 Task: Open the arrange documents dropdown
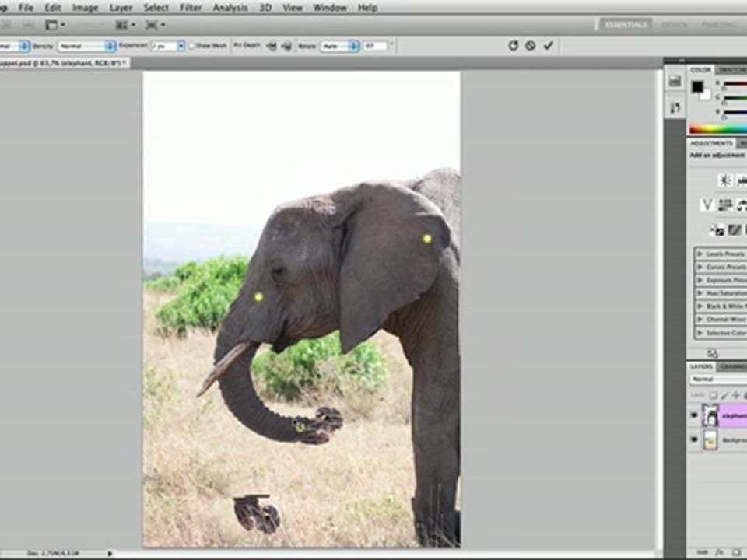126,25
